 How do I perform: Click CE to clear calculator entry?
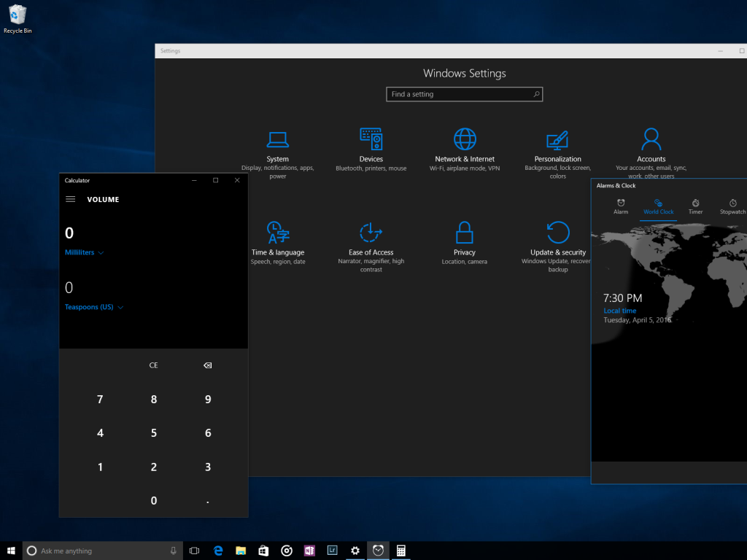coord(153,365)
